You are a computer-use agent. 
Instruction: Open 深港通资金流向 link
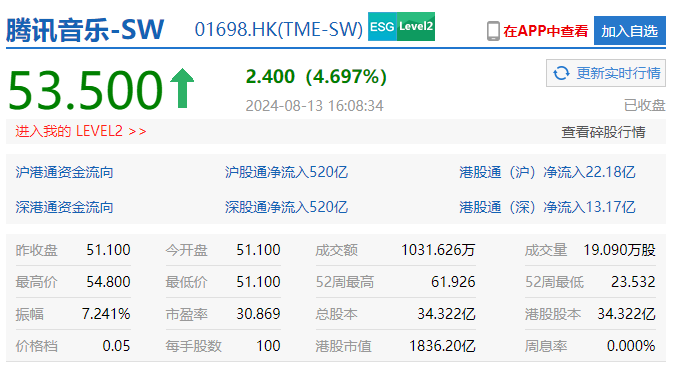[65, 207]
